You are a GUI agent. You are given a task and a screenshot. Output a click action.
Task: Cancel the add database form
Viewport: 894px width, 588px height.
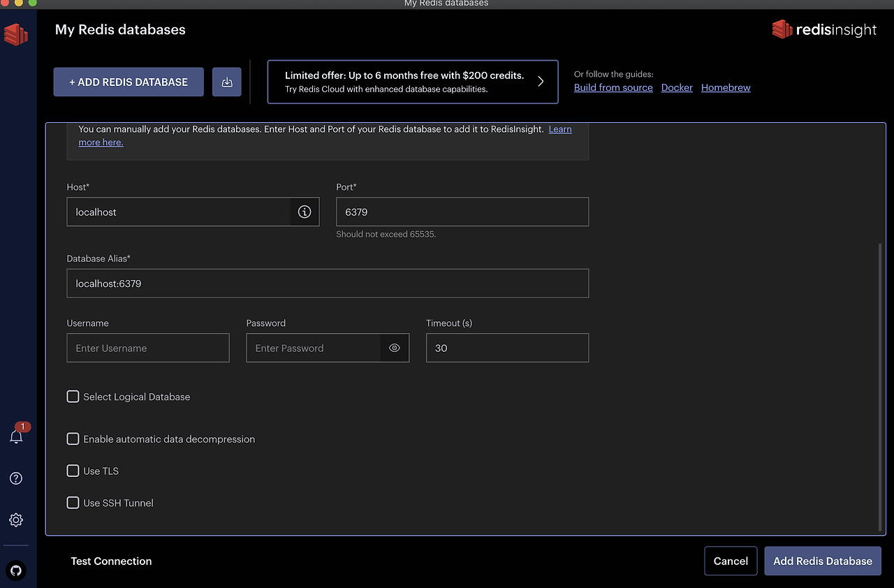coord(731,561)
